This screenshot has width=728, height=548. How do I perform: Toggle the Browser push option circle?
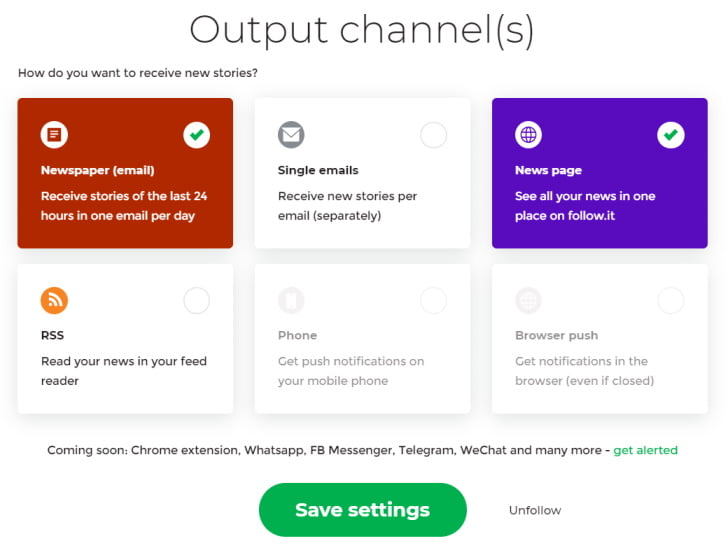671,300
